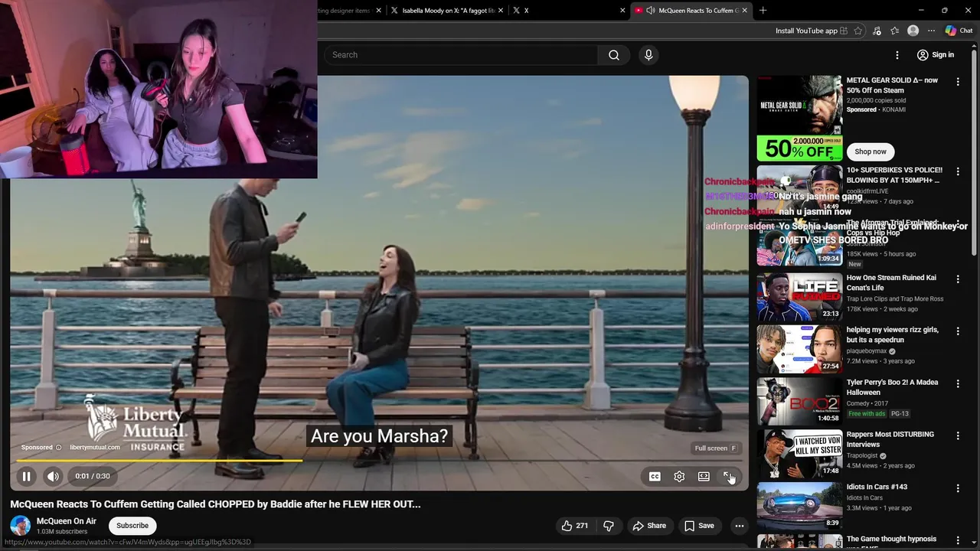Open Idiots In Cars #143 thumbnail
The height and width of the screenshot is (551, 980).
[x=799, y=505]
